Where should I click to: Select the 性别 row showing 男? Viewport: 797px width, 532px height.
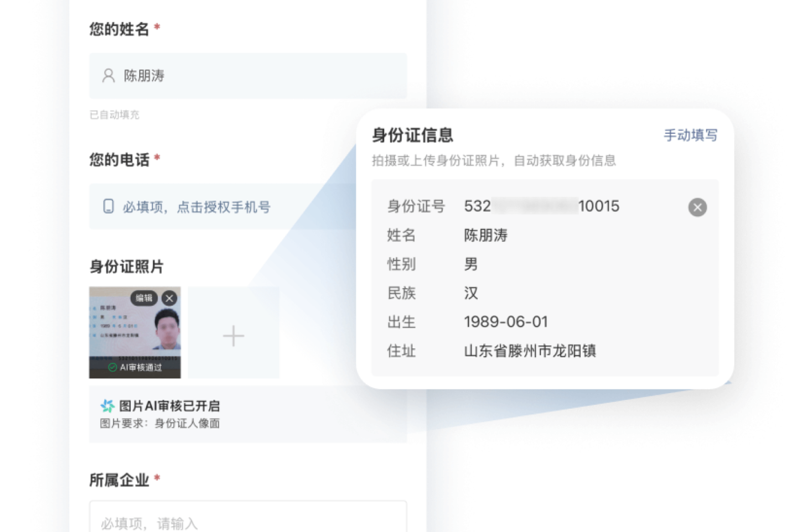pos(470,264)
